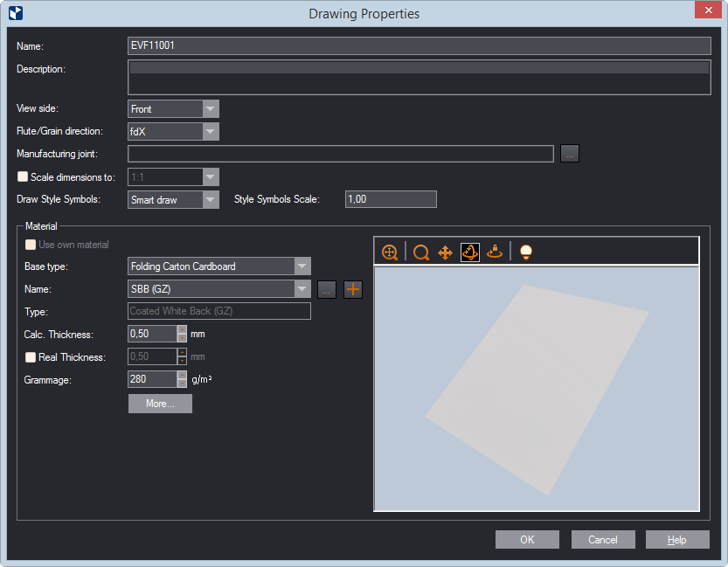Open the View side dropdown
Image resolution: width=728 pixels, height=567 pixels.
[x=211, y=109]
